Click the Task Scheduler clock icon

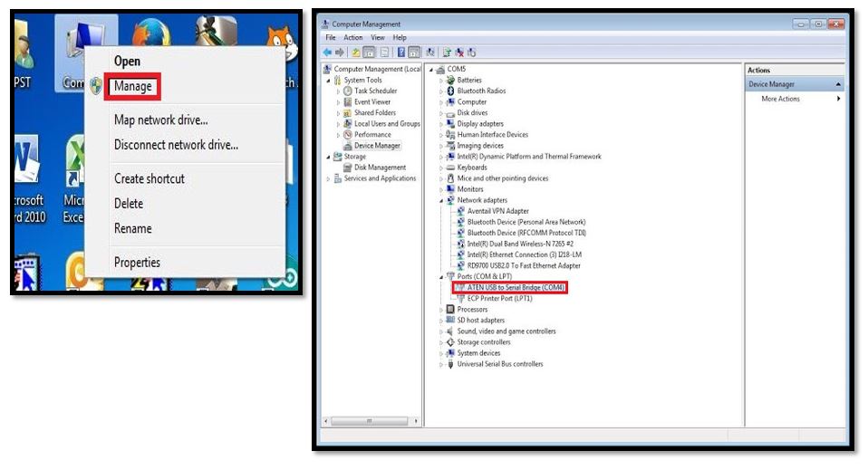(x=348, y=91)
